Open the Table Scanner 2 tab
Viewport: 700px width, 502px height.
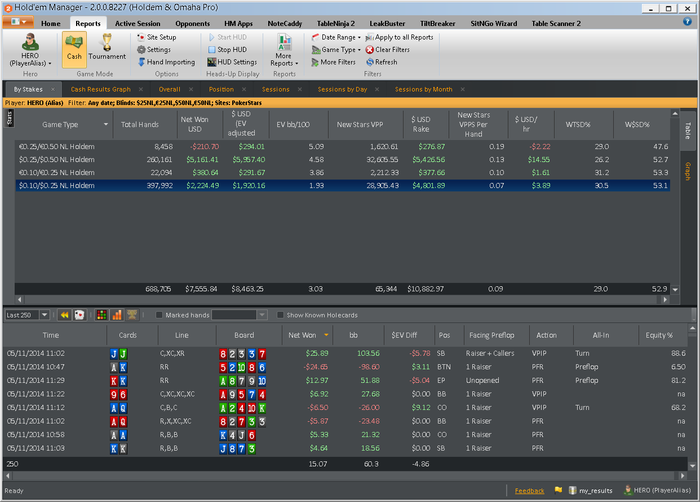556,24
